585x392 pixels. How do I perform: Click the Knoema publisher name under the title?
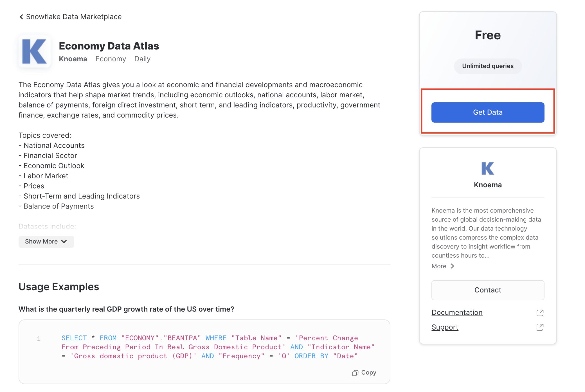click(73, 59)
